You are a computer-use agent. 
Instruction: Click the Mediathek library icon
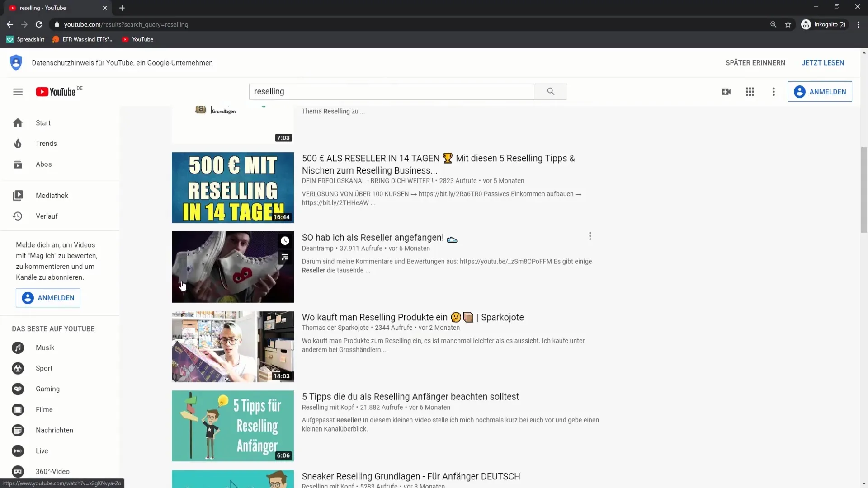18,196
